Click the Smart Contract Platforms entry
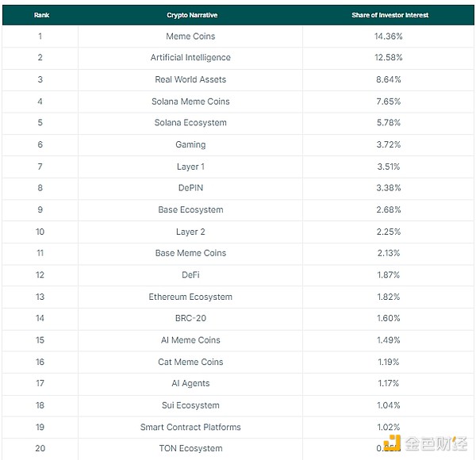Viewport: 476px width, 460px height. pos(190,427)
